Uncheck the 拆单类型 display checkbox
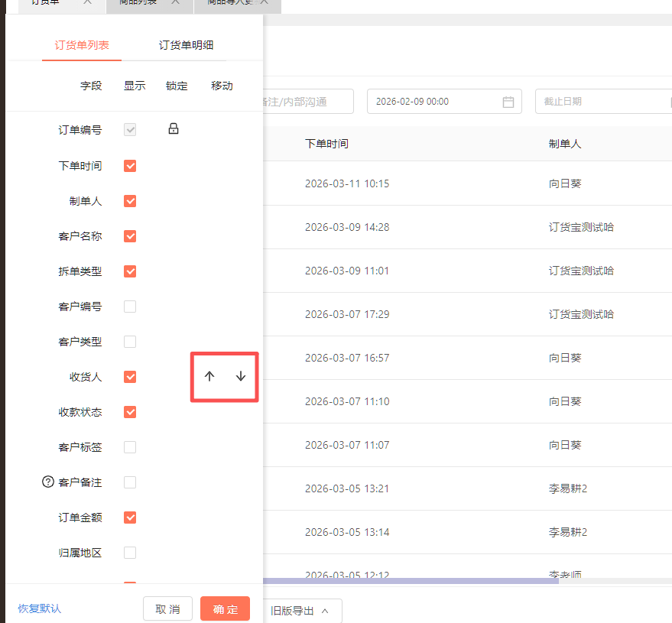This screenshot has height=623, width=672. pos(130,271)
